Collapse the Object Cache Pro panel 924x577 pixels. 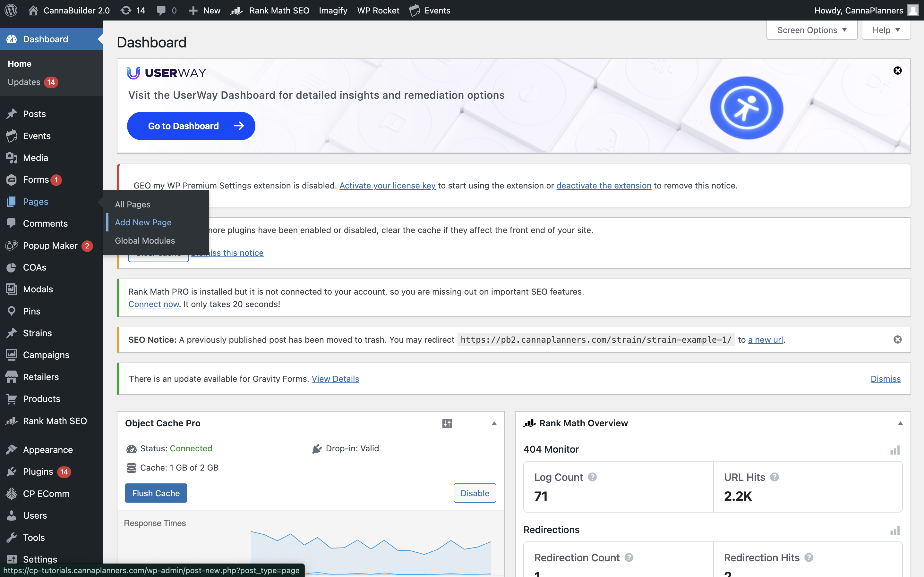click(x=494, y=423)
